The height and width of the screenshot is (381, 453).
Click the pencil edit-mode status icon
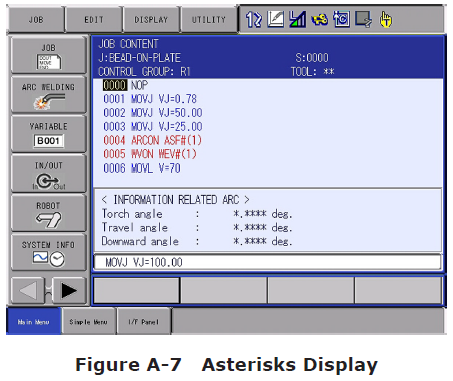coord(276,19)
